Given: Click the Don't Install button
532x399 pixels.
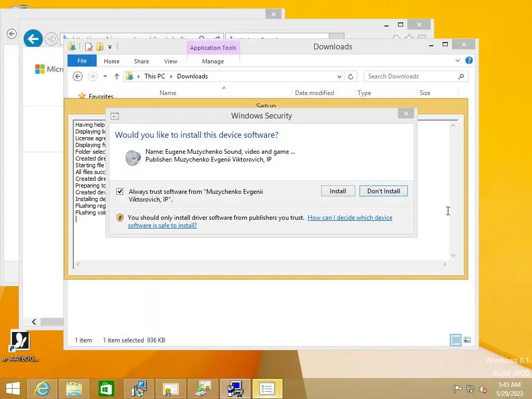Looking at the screenshot, I should coord(383,191).
